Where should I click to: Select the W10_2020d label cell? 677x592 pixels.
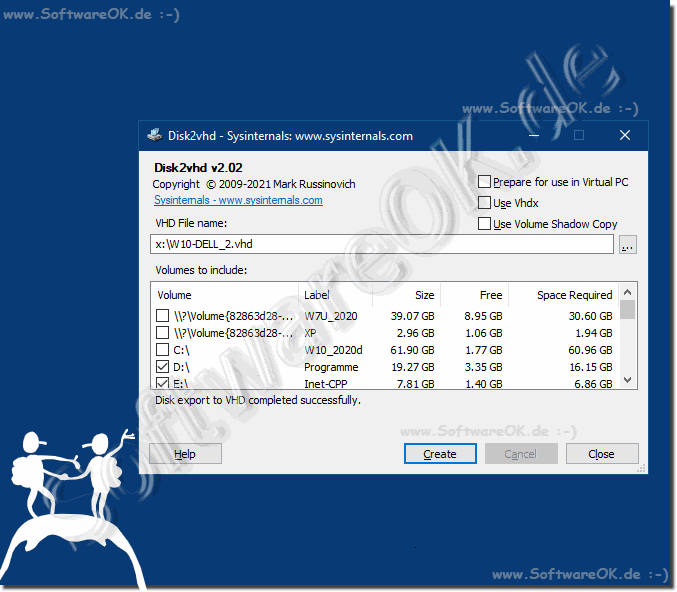333,350
